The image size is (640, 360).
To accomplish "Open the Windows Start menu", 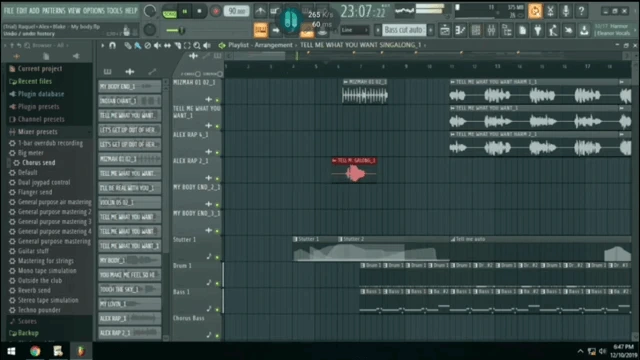I will tap(11, 351).
